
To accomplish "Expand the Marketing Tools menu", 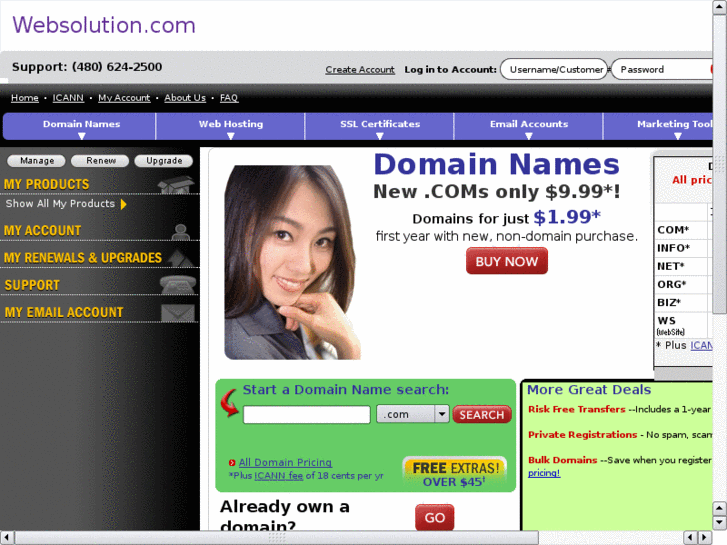I will click(x=658, y=127).
